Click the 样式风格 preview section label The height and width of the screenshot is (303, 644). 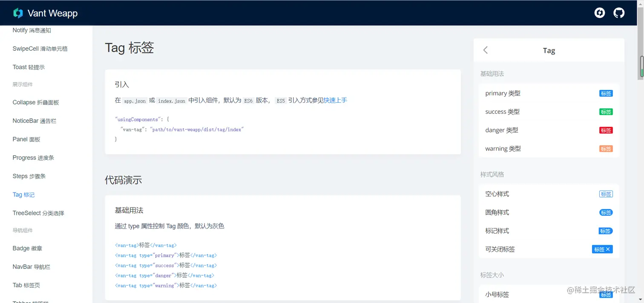point(492,174)
